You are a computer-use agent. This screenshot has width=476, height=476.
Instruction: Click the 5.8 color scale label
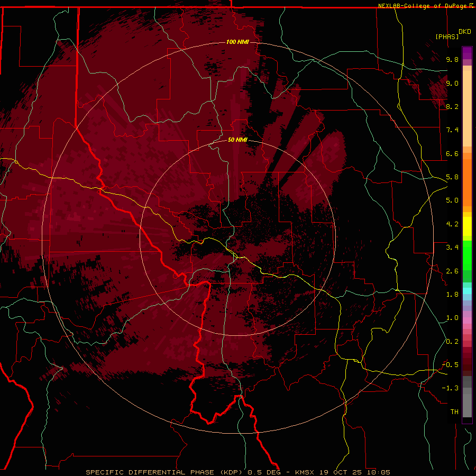(x=452, y=177)
